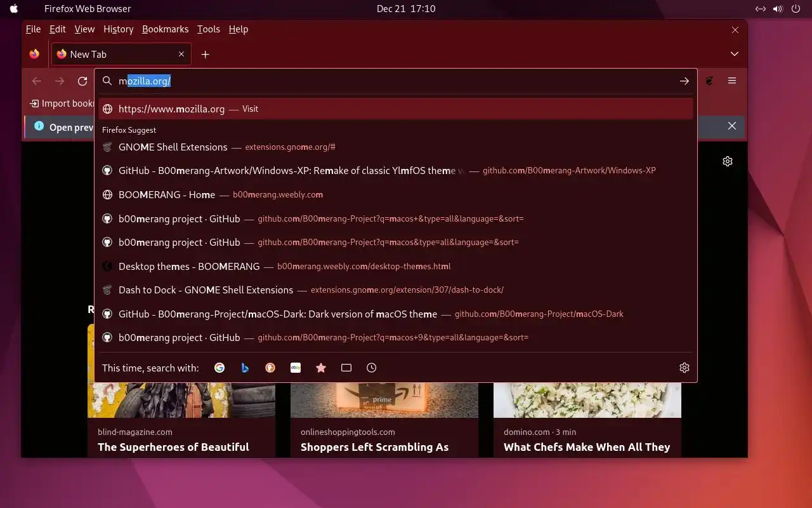Open the File menu

click(33, 29)
